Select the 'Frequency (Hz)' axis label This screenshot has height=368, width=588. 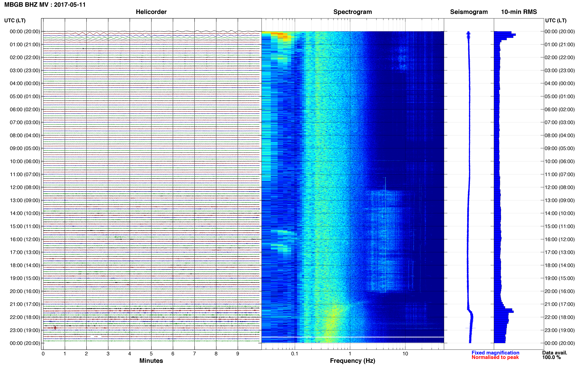point(352,361)
